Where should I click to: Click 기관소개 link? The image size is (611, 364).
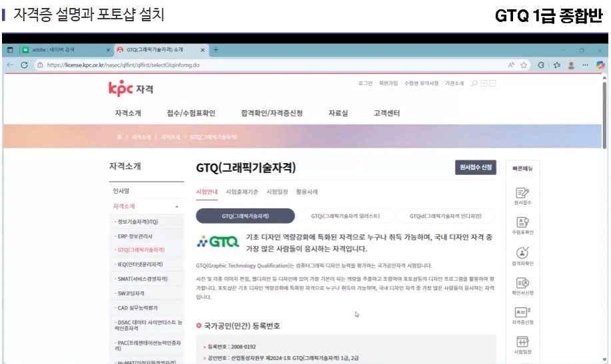coord(454,83)
